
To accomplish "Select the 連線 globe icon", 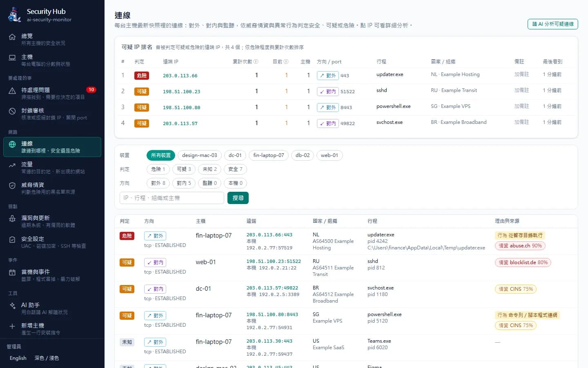I will tap(12, 144).
